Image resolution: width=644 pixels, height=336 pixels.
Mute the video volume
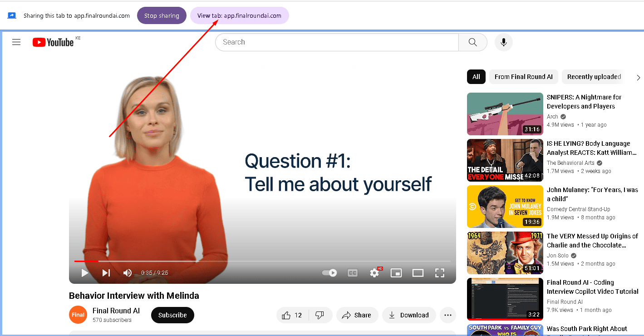click(127, 272)
